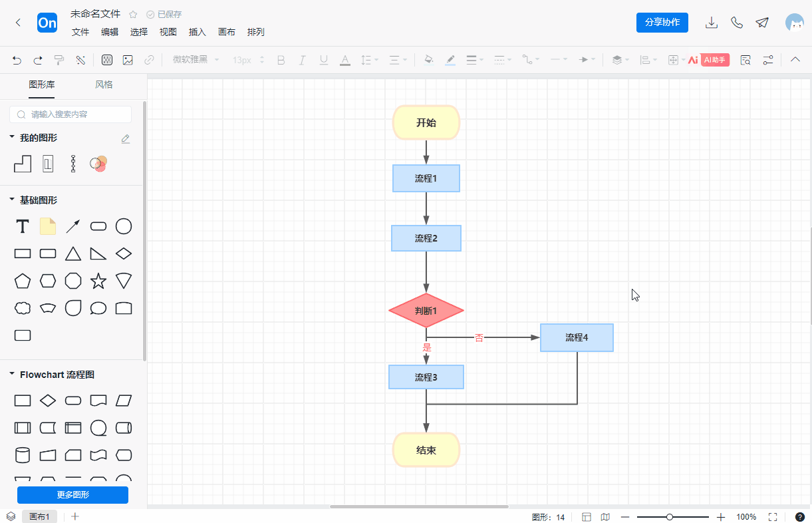812x523 pixels.
Task: Open the AI助手 button
Action: (715, 60)
